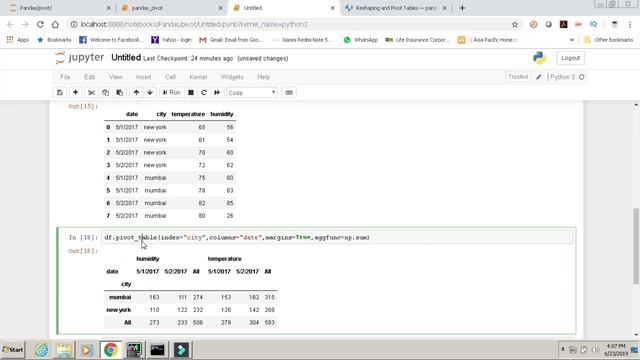Screen dimensions: 640x360
Task: Open the File menu
Action: 65,77
